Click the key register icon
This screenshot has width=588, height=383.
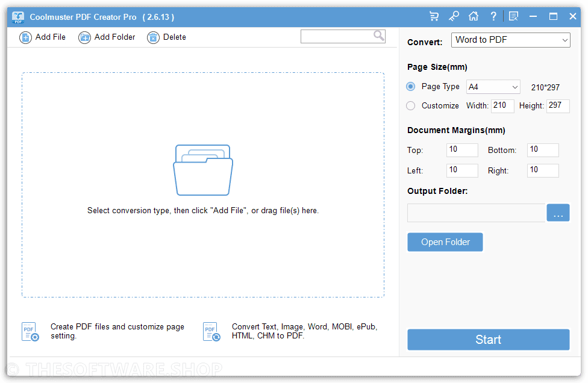[454, 16]
